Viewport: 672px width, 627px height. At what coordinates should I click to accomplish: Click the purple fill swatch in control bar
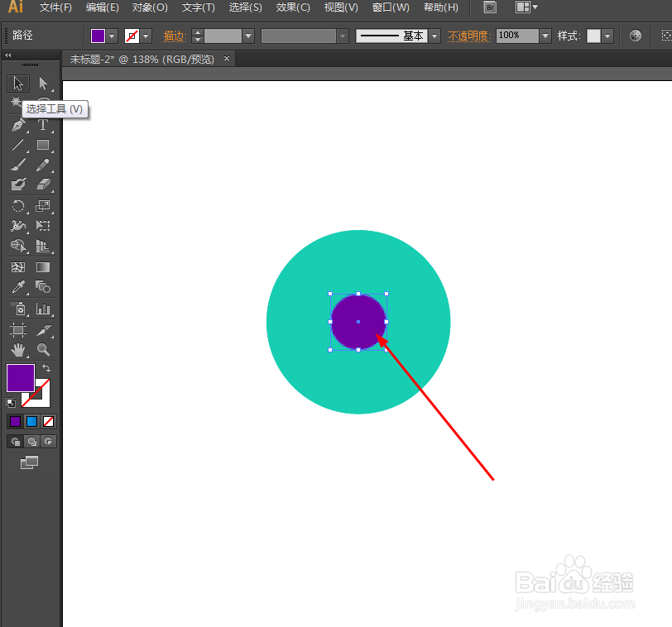pos(98,36)
